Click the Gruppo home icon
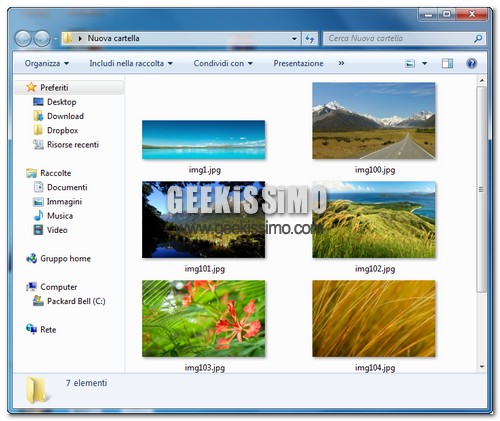Image resolution: width=500 pixels, height=421 pixels. pos(31,258)
